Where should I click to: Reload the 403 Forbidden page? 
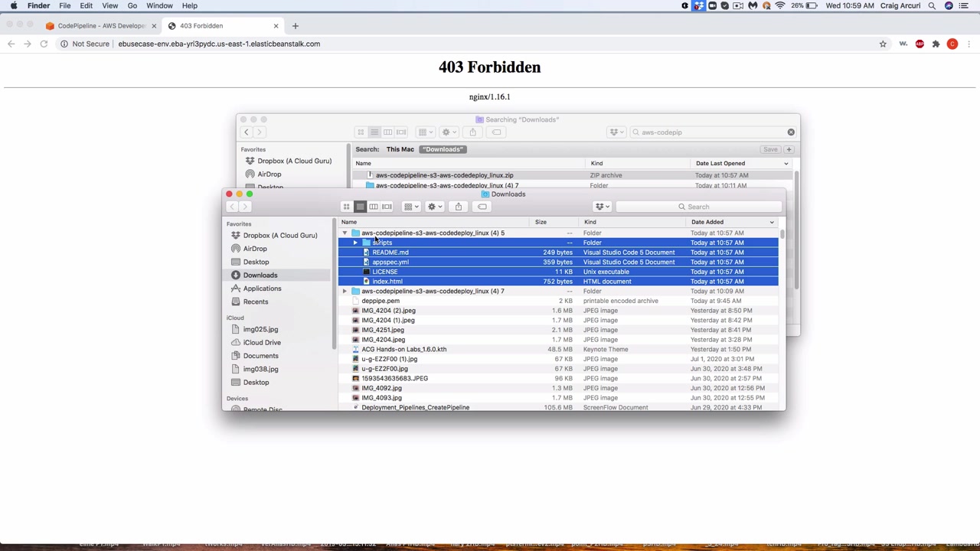[x=44, y=44]
